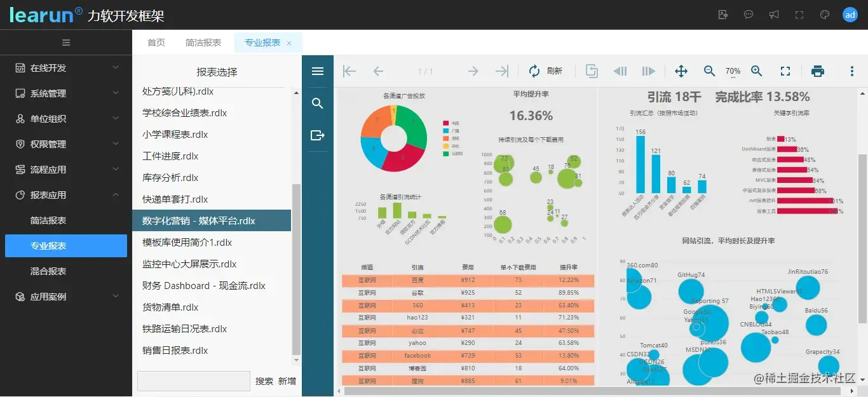Image resolution: width=868 pixels, height=397 pixels.
Task: Open 铁路运输日况表.rdlx report
Action: (212, 329)
